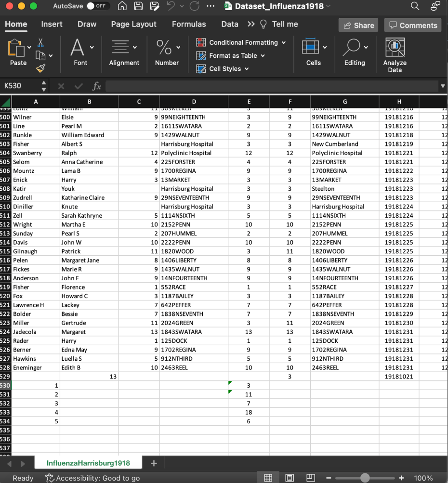This screenshot has height=483, width=448.
Task: Click the Paste clipboard icon
Action: 16,48
